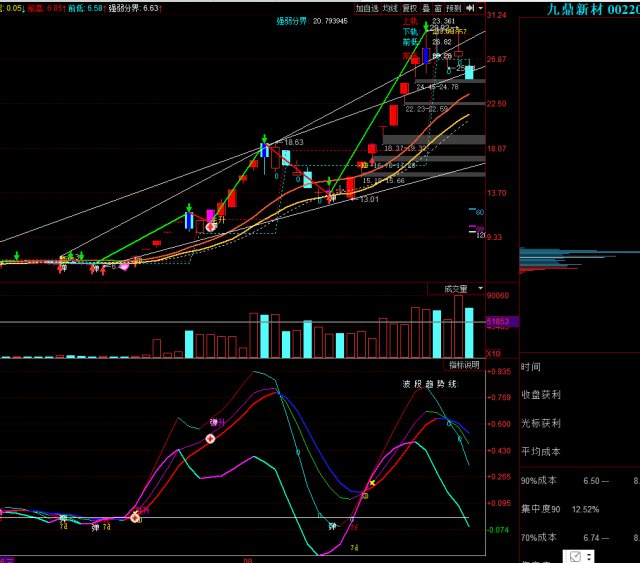
Task: Click the 13.01 low price label
Action: click(x=369, y=200)
